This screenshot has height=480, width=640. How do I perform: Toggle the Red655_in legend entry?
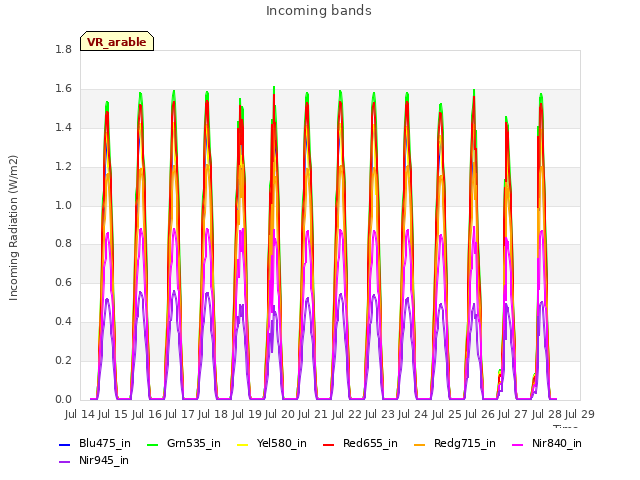tap(360, 443)
